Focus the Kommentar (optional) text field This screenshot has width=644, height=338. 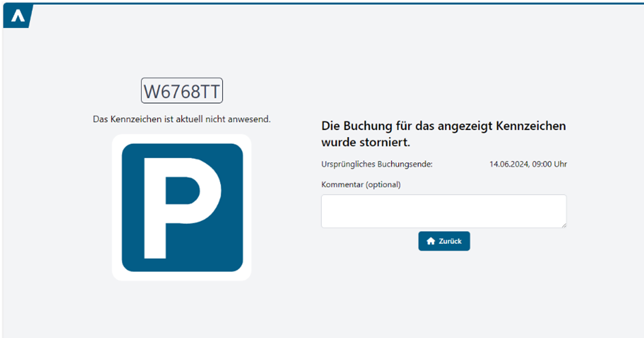point(444,211)
